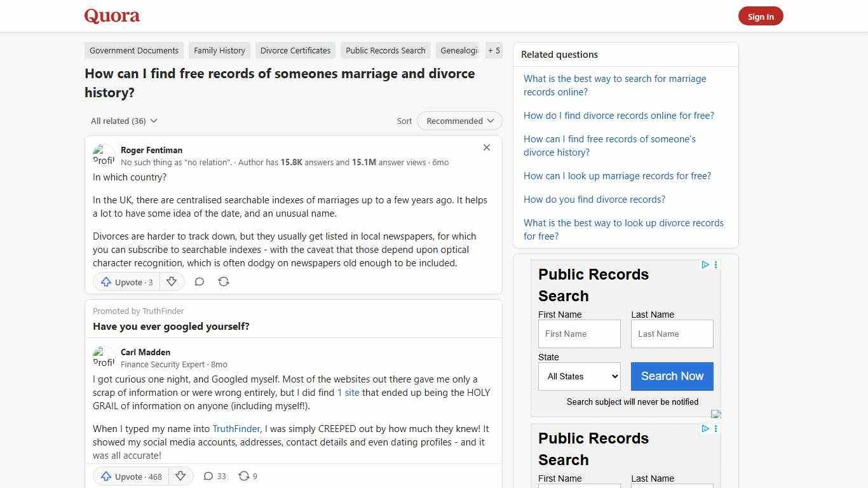Viewport: 868px width, 488px height.
Task: Downvote Roger Fentiman's answer
Action: coord(172,281)
